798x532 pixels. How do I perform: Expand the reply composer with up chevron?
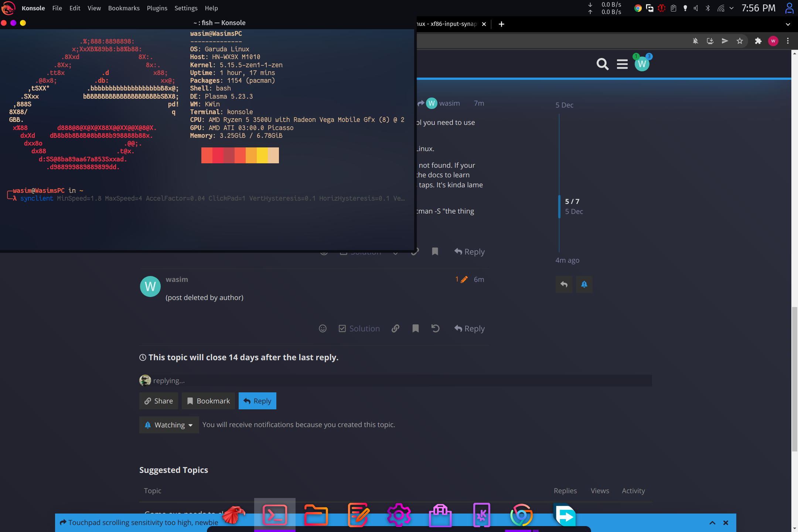click(712, 523)
